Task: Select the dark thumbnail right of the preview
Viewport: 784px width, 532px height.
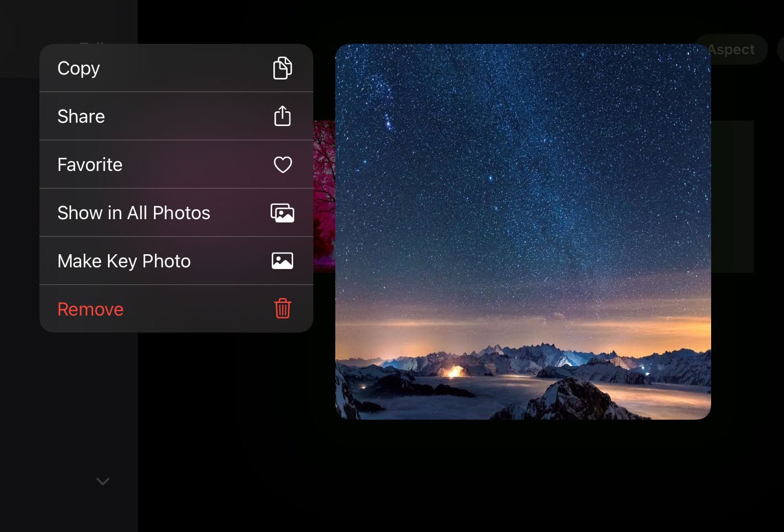Action: [x=733, y=196]
